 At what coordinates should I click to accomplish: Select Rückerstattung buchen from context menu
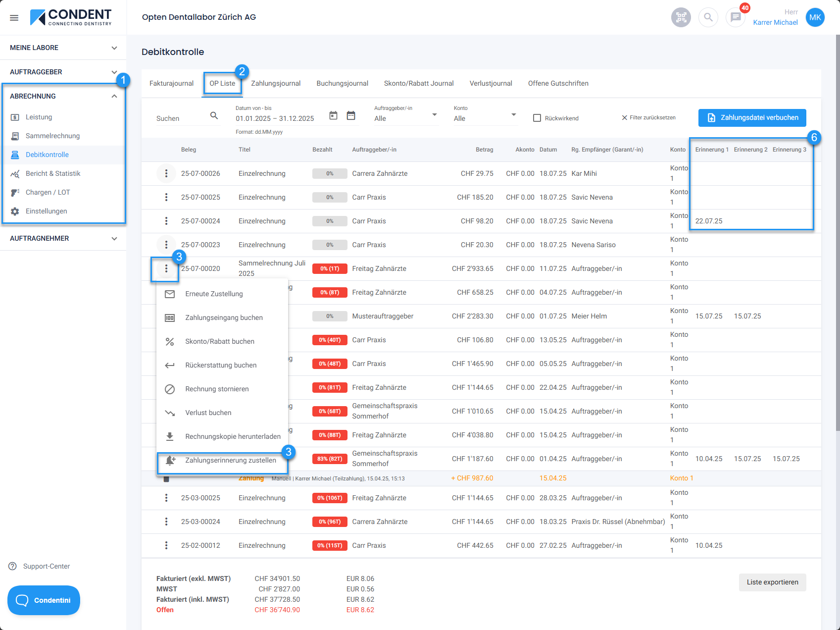[222, 365]
